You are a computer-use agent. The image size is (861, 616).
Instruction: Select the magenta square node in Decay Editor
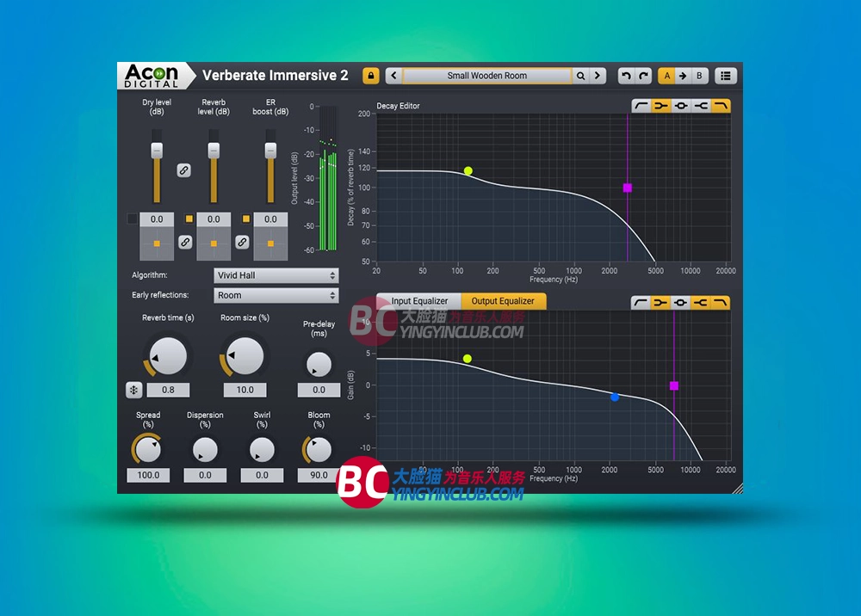(x=628, y=188)
